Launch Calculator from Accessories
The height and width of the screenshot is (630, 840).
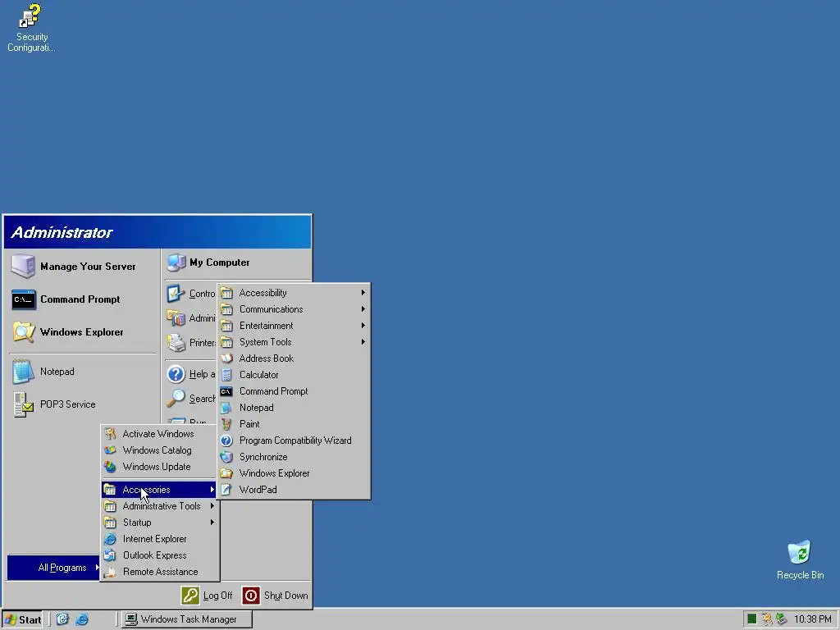[294, 375]
